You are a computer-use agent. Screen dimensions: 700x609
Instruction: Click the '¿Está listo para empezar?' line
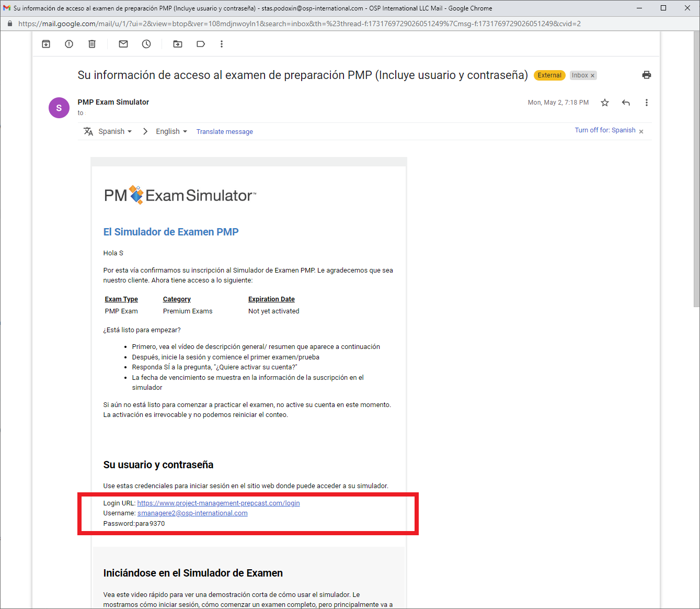click(142, 330)
